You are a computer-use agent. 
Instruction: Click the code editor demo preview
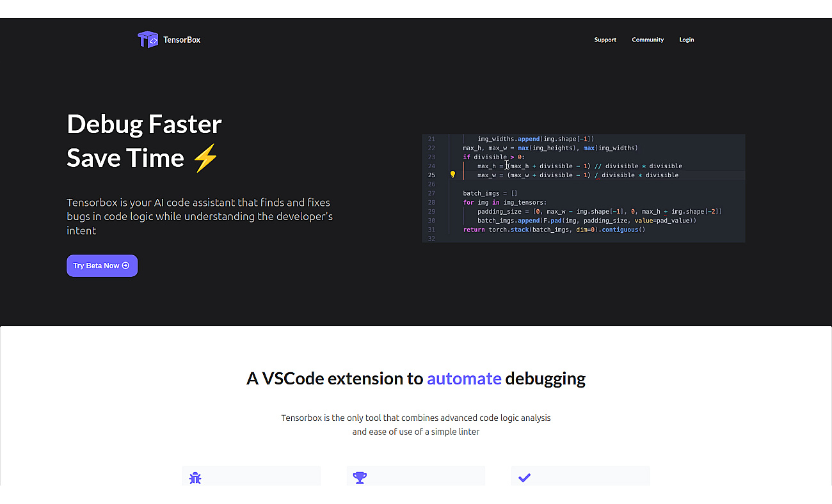point(584,188)
